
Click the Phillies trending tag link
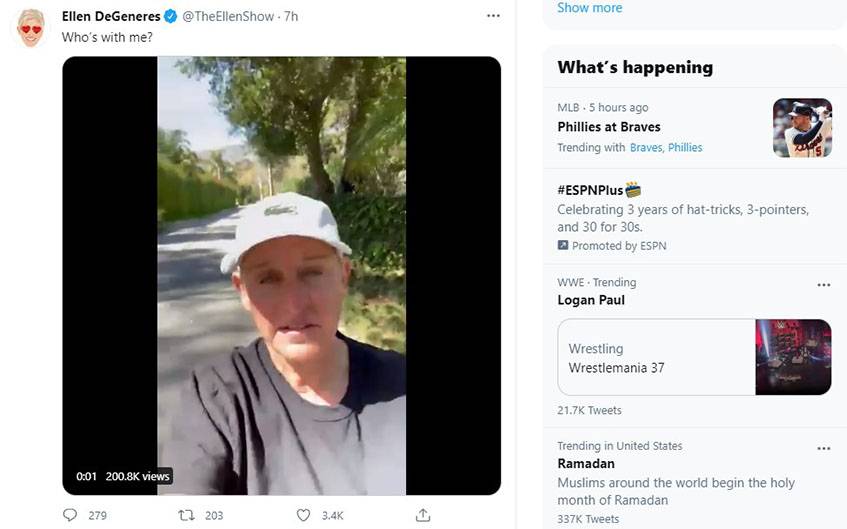pyautogui.click(x=685, y=148)
